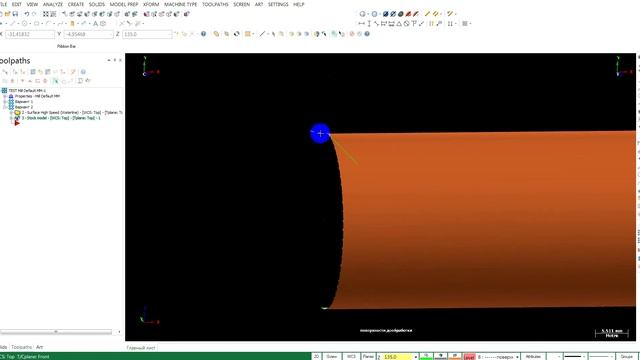
Task: Click the dark green shaded sphere icon
Action: 400,14
